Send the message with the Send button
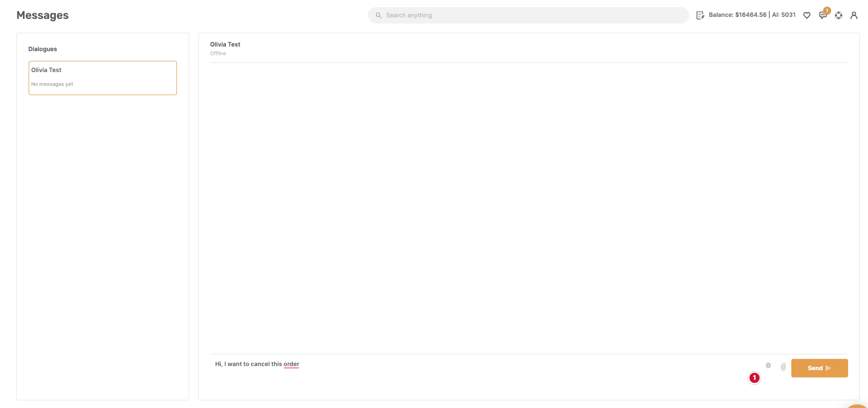The width and height of the screenshot is (868, 408). 819,368
